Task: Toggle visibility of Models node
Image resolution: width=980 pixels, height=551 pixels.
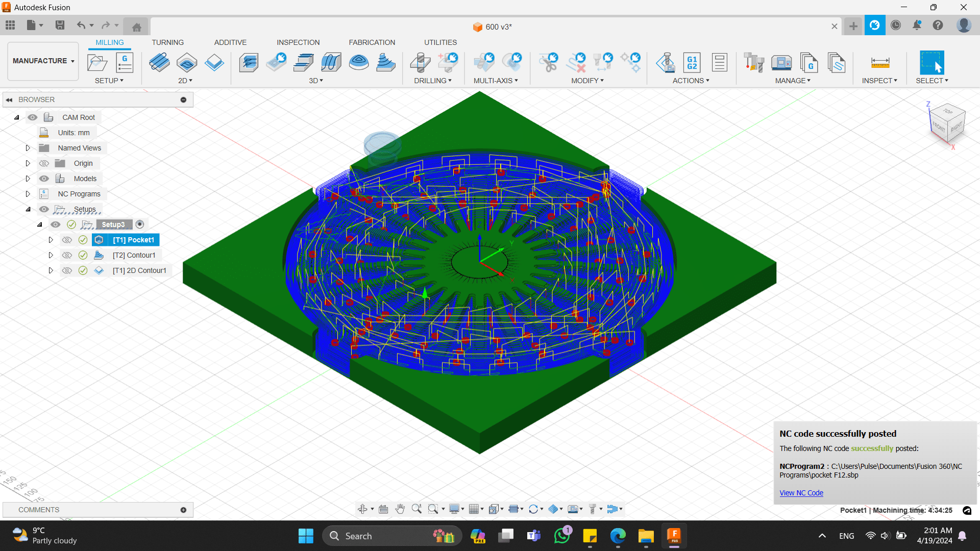Action: click(44, 179)
